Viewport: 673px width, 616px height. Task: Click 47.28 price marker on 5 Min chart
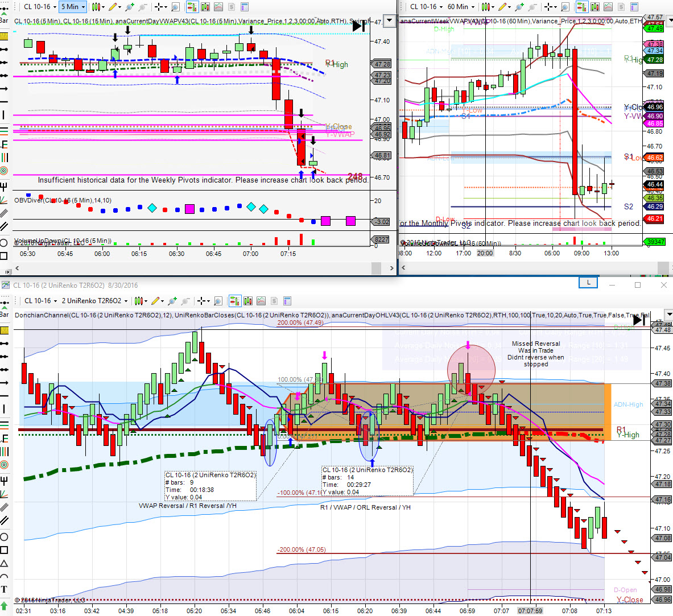coord(382,64)
